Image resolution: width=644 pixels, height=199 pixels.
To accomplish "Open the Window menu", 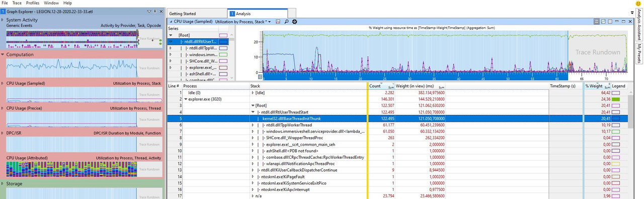I will point(51,3).
